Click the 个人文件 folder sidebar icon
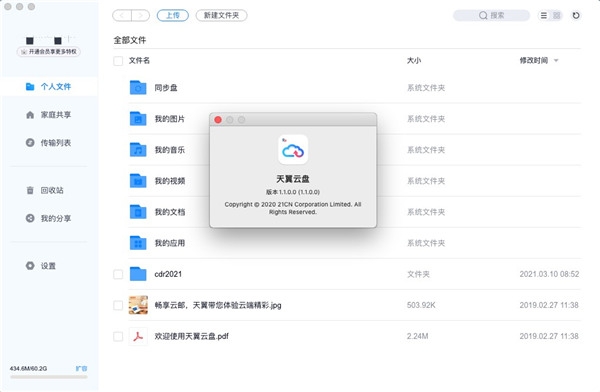The image size is (600, 392). (x=30, y=87)
